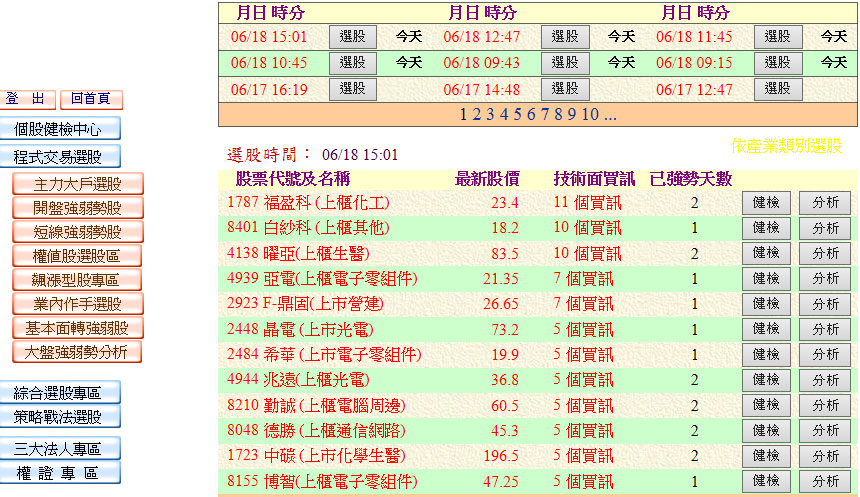Go to page 3 of time list
The width and height of the screenshot is (860, 497).
(x=490, y=114)
